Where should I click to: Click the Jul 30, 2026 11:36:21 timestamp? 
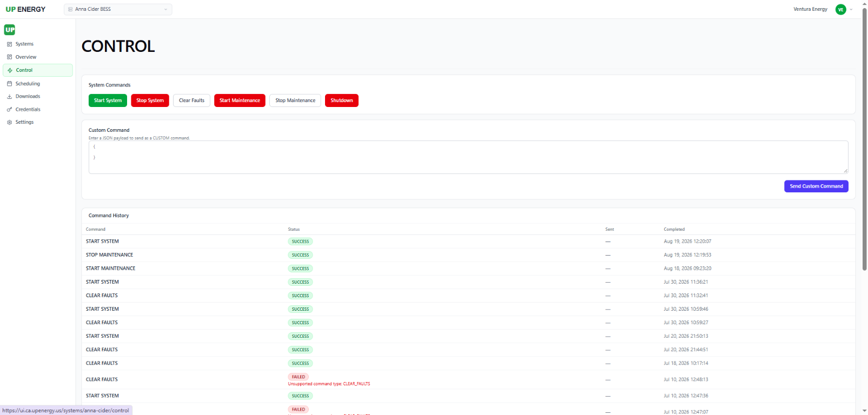click(686, 282)
